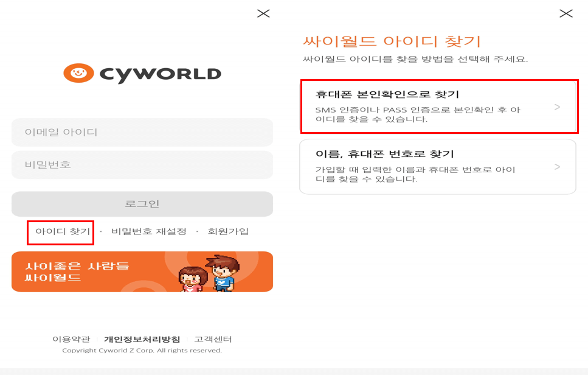Select 휴대폰 본인확인으로 찾기 option
Screen dimensions: 588x375
[439, 107]
